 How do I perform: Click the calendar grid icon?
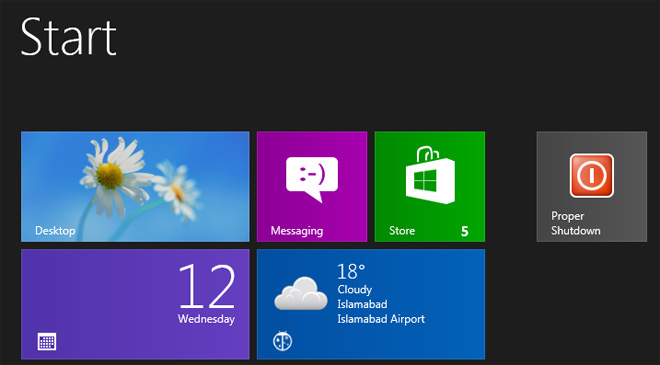click(x=47, y=341)
